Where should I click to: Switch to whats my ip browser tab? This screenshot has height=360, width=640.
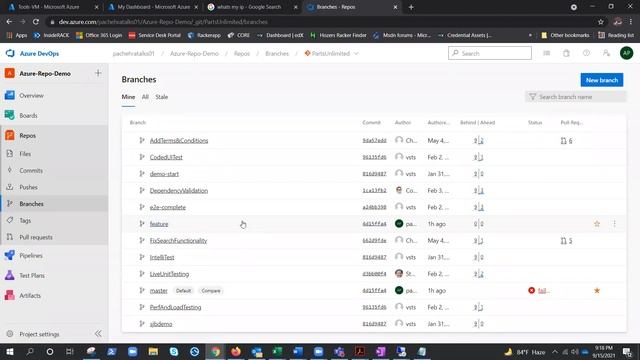pos(248,7)
